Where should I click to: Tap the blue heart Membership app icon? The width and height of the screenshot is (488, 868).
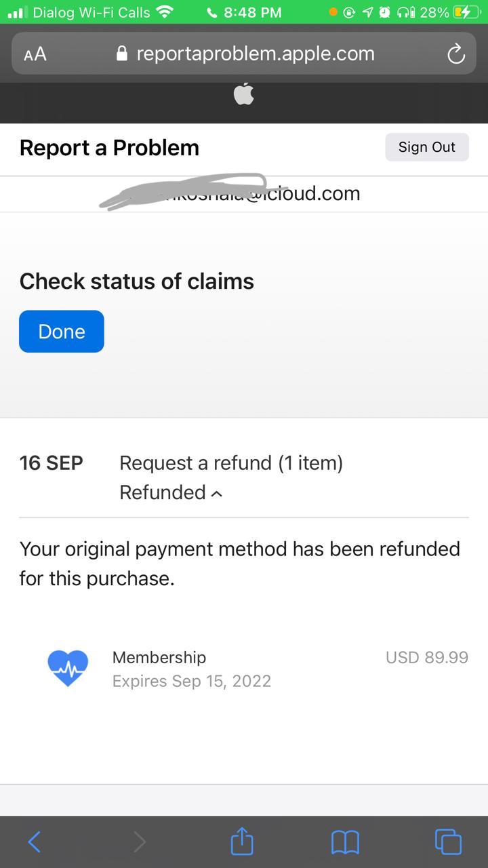pyautogui.click(x=68, y=668)
